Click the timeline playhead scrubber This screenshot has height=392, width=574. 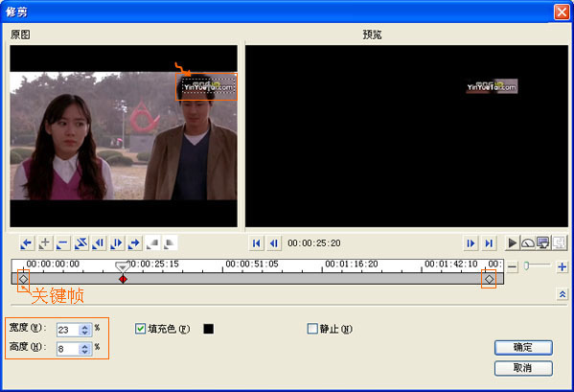coord(123,266)
